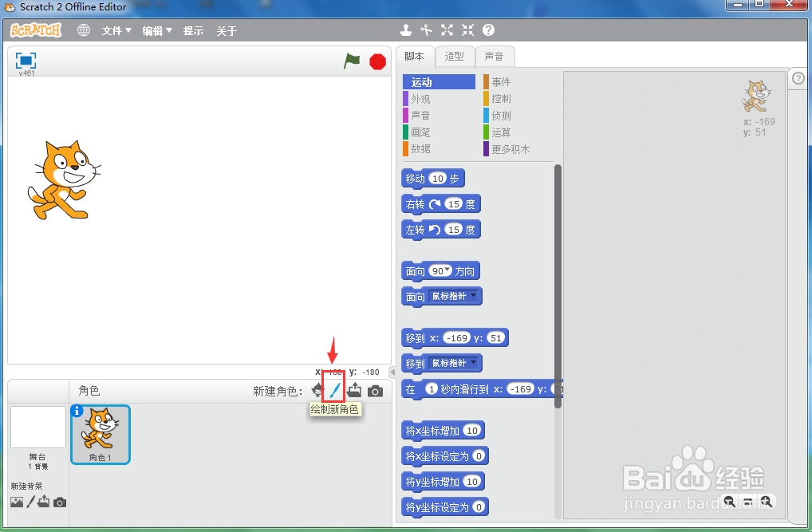This screenshot has width=812, height=532.
Task: Switch to the 声音 tab
Action: 495,57
